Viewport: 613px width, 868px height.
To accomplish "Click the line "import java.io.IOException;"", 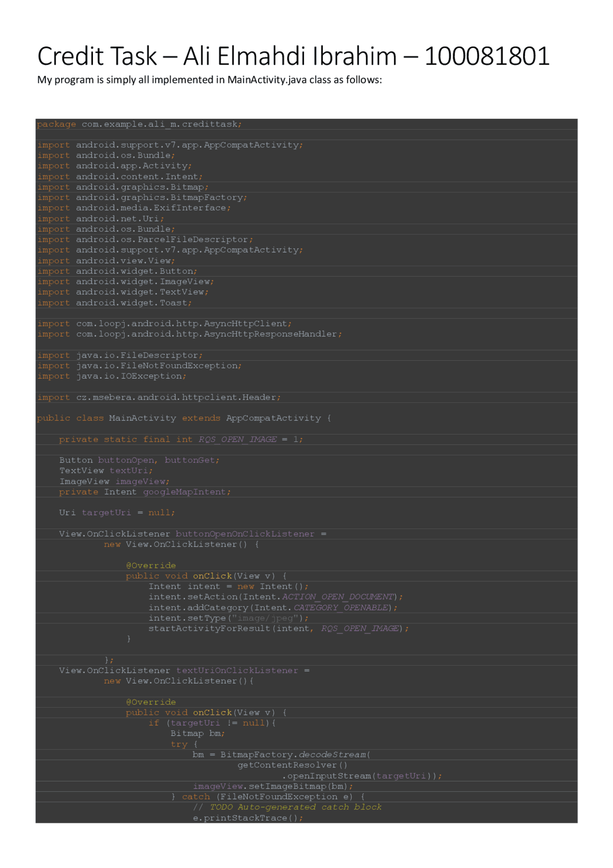I will coord(112,376).
